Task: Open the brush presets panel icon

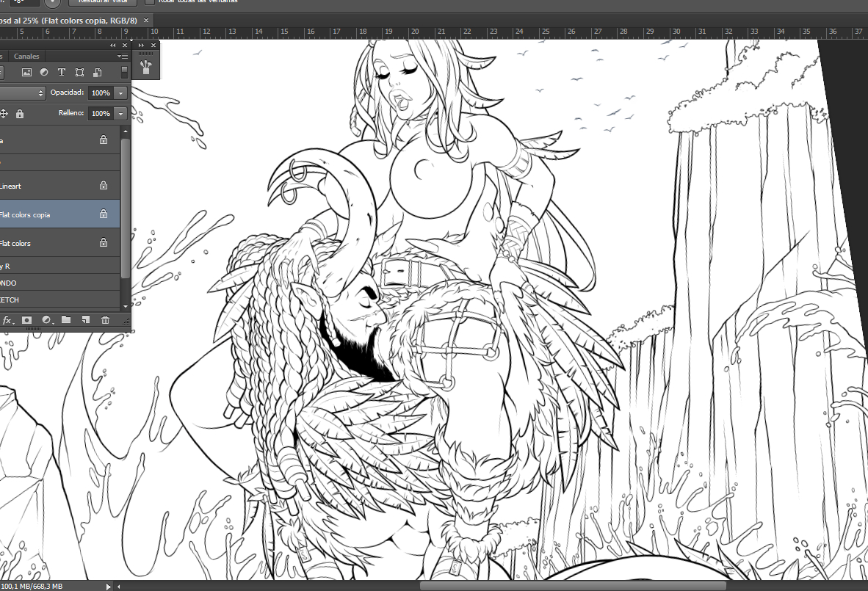Action: [146, 68]
